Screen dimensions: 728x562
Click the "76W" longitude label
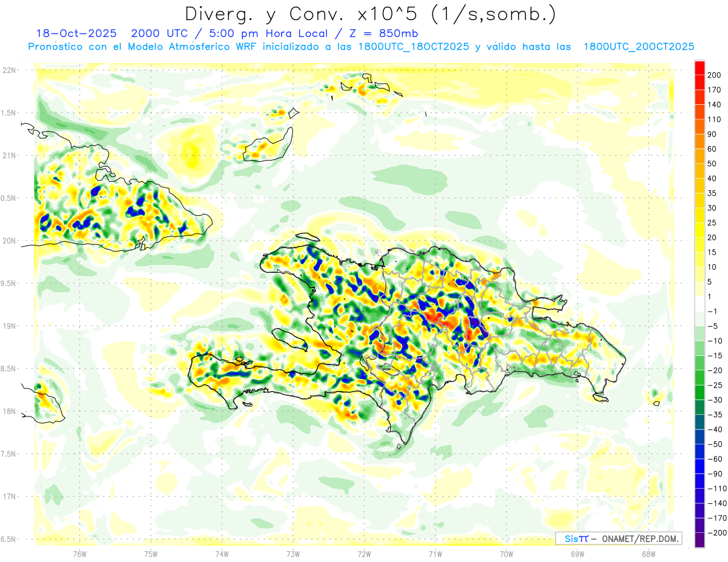[x=79, y=554]
